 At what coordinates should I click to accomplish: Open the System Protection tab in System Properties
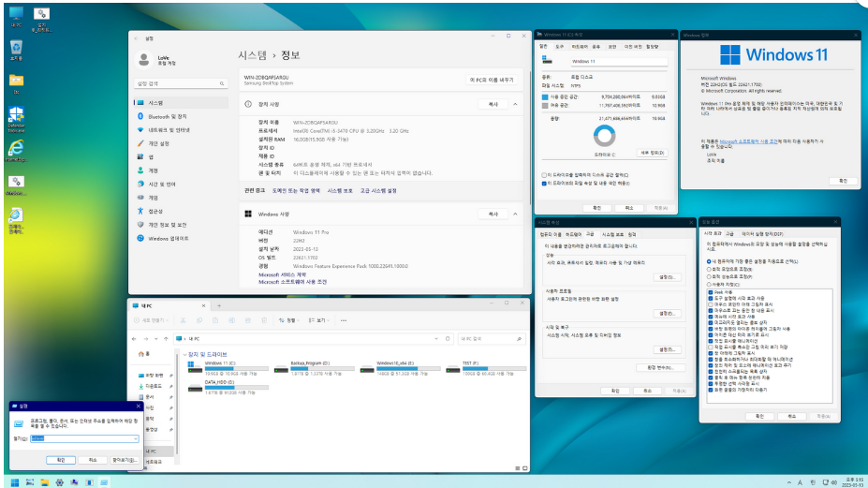pos(612,234)
